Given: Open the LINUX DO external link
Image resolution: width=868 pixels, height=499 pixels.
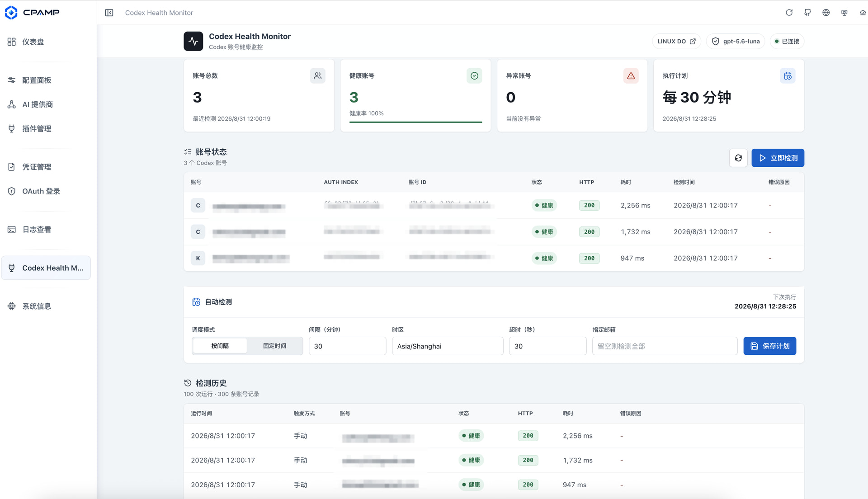Looking at the screenshot, I should tap(676, 41).
